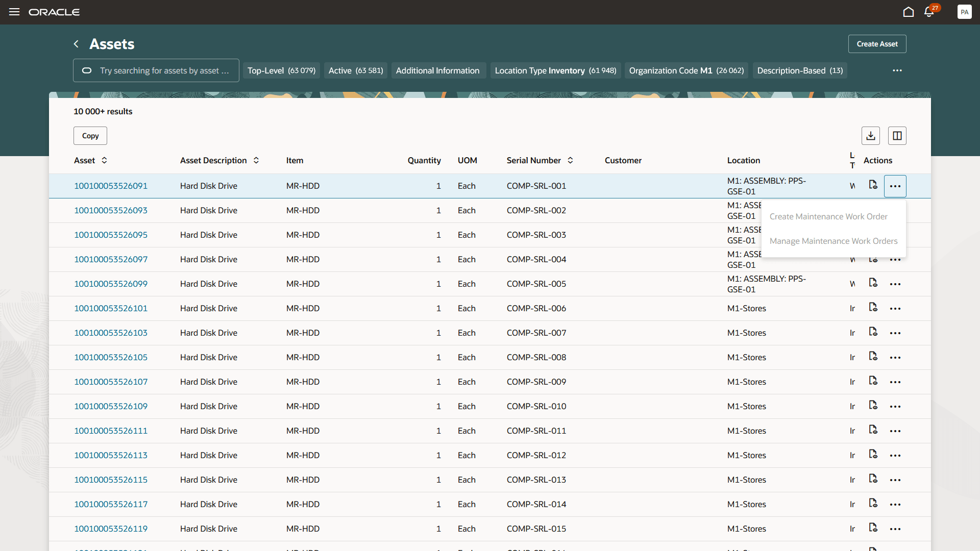Click the '10 000+ results' text
This screenshot has height=551, width=980.
(103, 111)
